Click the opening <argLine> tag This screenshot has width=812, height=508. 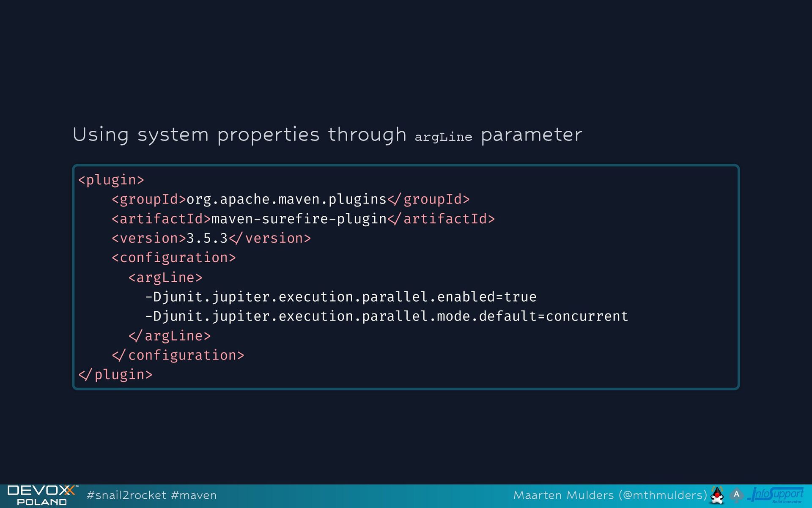(165, 278)
